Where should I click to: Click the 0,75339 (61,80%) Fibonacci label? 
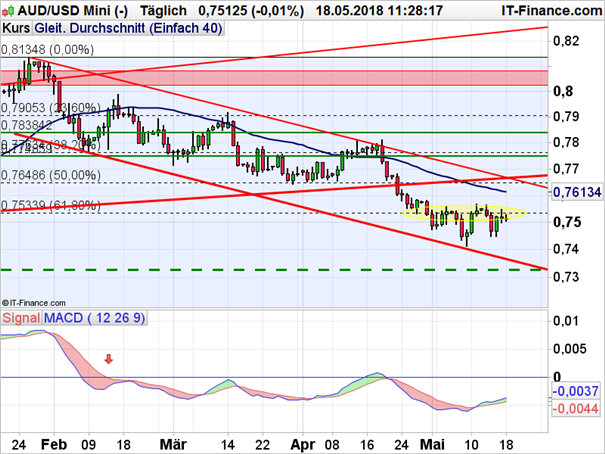click(51, 205)
